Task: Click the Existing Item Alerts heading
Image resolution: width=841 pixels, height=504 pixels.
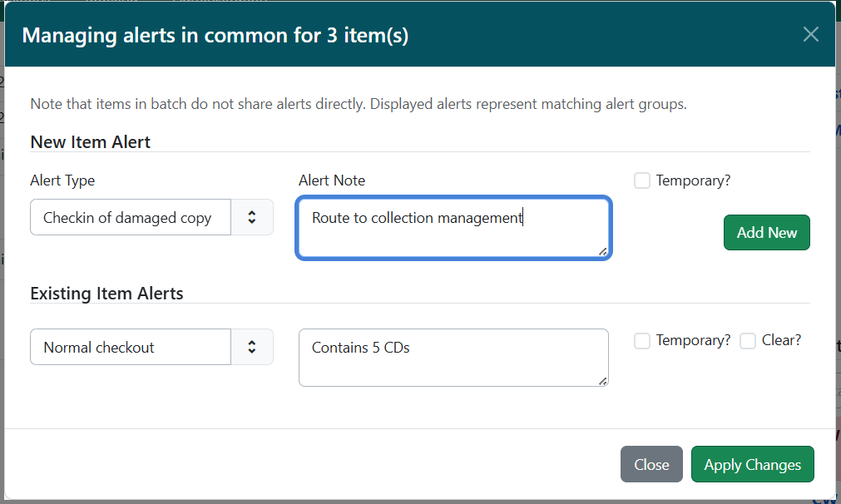Action: [x=105, y=293]
